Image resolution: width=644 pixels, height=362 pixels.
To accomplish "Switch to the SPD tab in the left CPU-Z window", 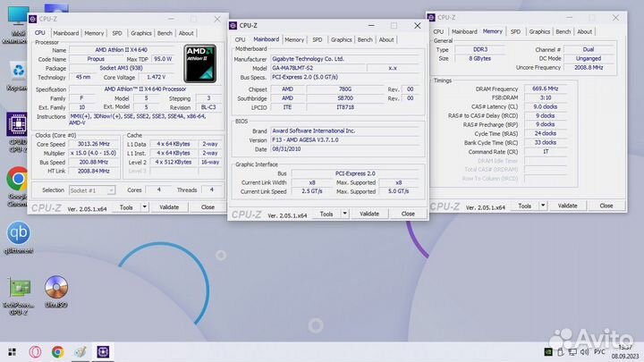I will click(x=117, y=33).
